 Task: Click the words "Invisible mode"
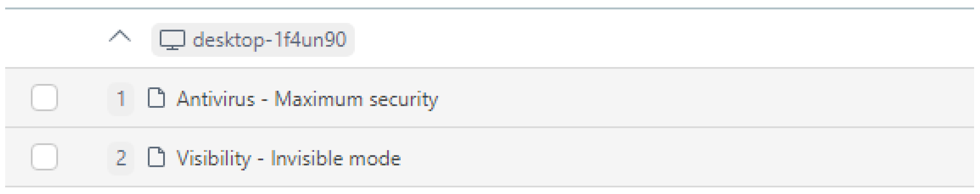click(x=335, y=159)
